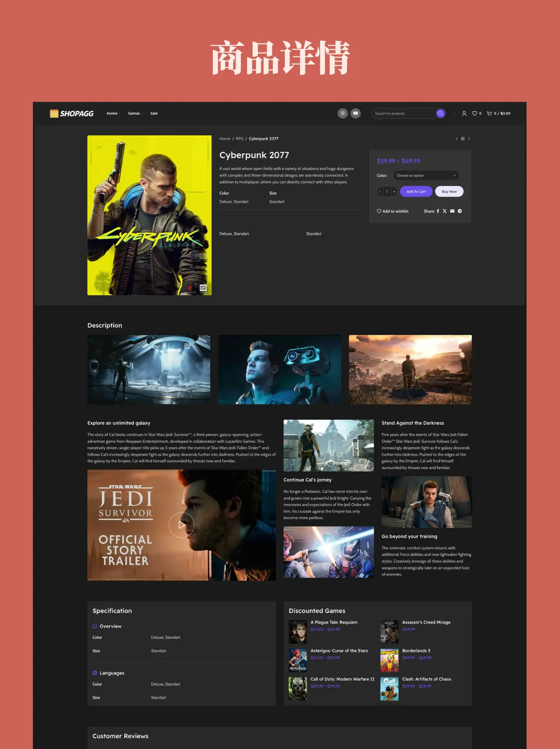The image size is (560, 749).
Task: Click the RPG breadcrumb link
Action: click(x=239, y=139)
